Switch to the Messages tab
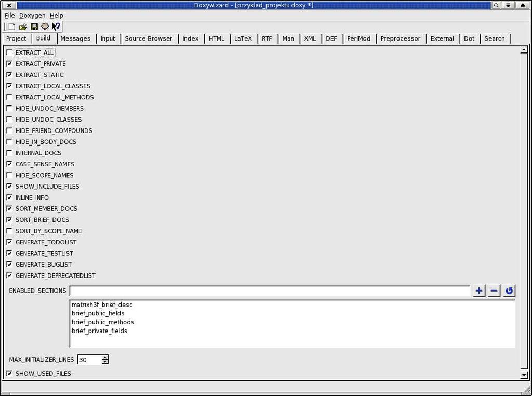Screen dimensions: 532x396 pyautogui.click(x=75, y=38)
